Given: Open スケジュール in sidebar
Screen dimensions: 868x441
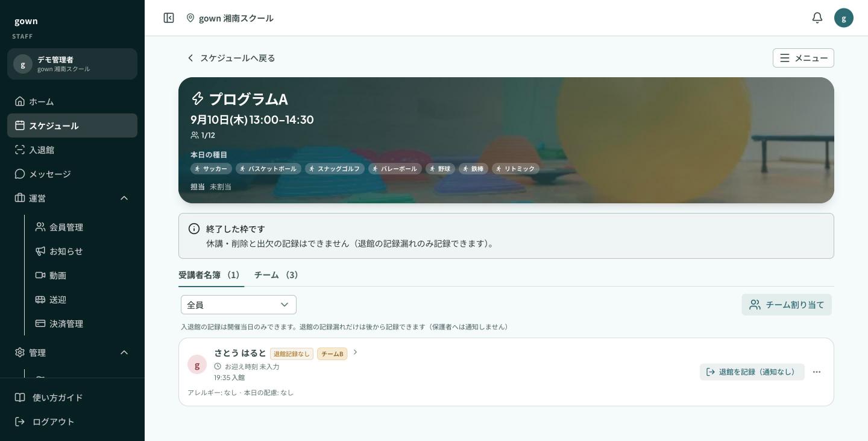Looking at the screenshot, I should point(72,125).
